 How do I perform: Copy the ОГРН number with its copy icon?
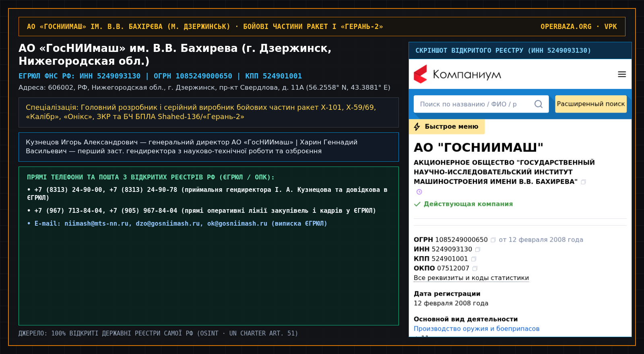(493, 240)
